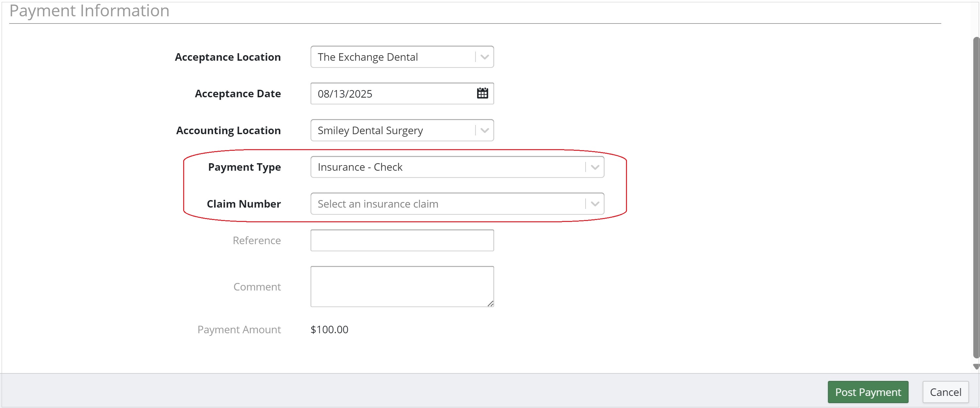Click the 'Smiley Dental Surgery' selected value
Screen dimensions: 980x408
pos(370,131)
